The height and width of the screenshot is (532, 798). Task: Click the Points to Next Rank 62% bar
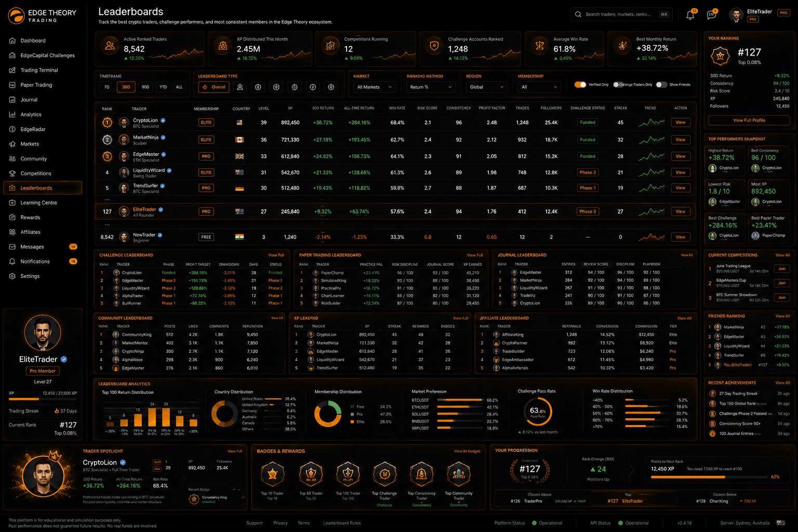[709, 477]
